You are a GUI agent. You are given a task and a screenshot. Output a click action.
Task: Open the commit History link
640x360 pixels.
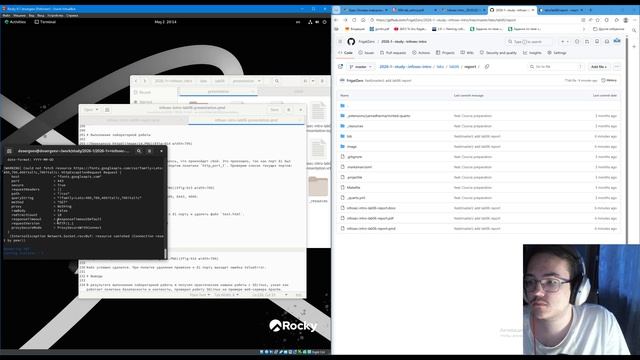[x=609, y=80]
